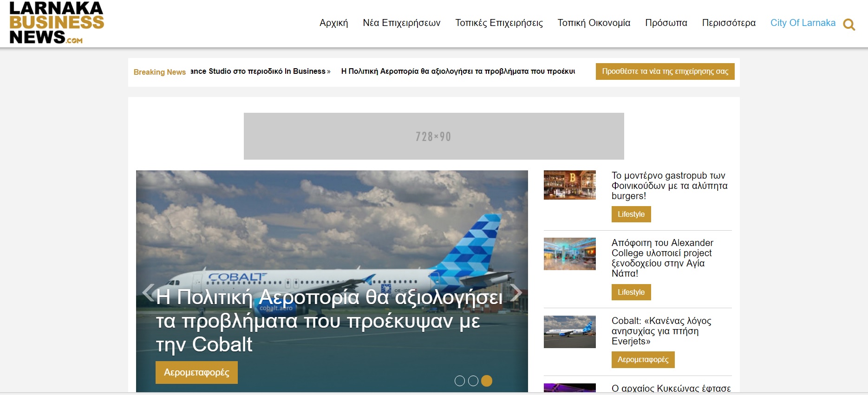Select the second slider dot
868x395 pixels.
pyautogui.click(x=473, y=381)
